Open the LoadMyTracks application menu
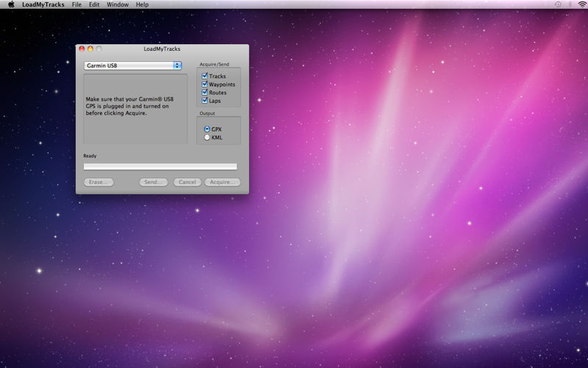Screen dimensions: 588x368 (x=43, y=4)
